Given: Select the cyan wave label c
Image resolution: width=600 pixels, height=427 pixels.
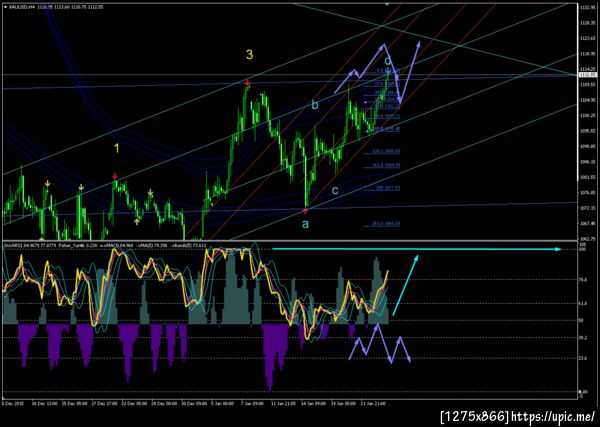Looking at the screenshot, I should tap(335, 190).
